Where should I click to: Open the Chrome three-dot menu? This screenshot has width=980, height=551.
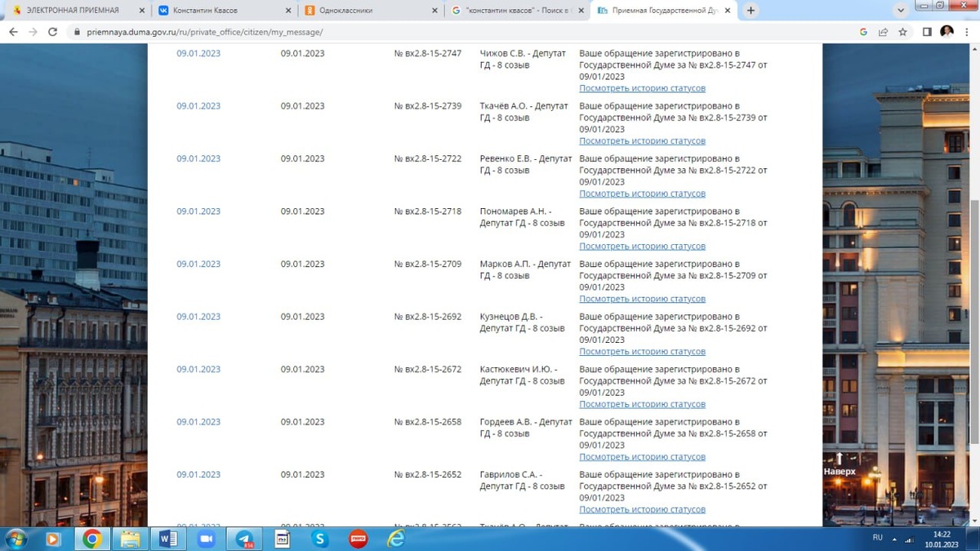click(x=967, y=32)
